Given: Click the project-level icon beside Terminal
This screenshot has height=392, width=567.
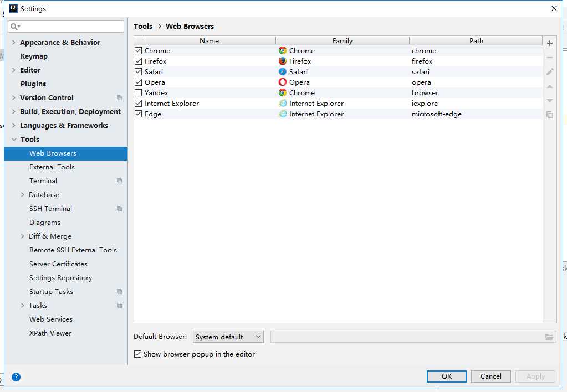Looking at the screenshot, I should (x=119, y=180).
